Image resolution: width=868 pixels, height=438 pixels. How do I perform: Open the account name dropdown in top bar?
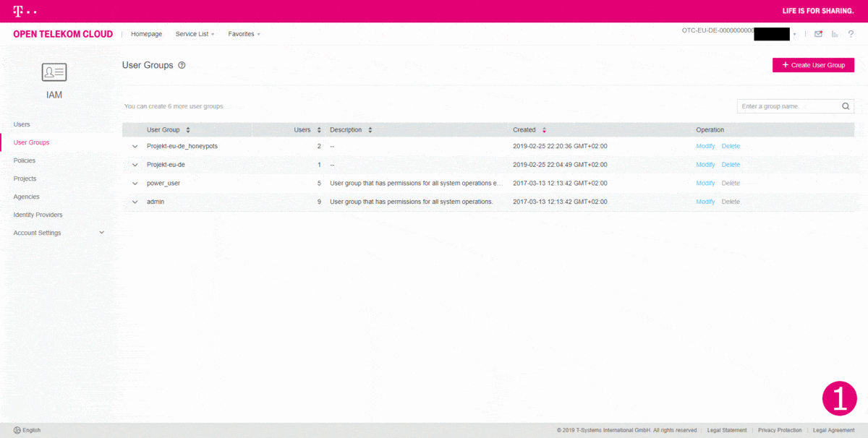click(795, 33)
